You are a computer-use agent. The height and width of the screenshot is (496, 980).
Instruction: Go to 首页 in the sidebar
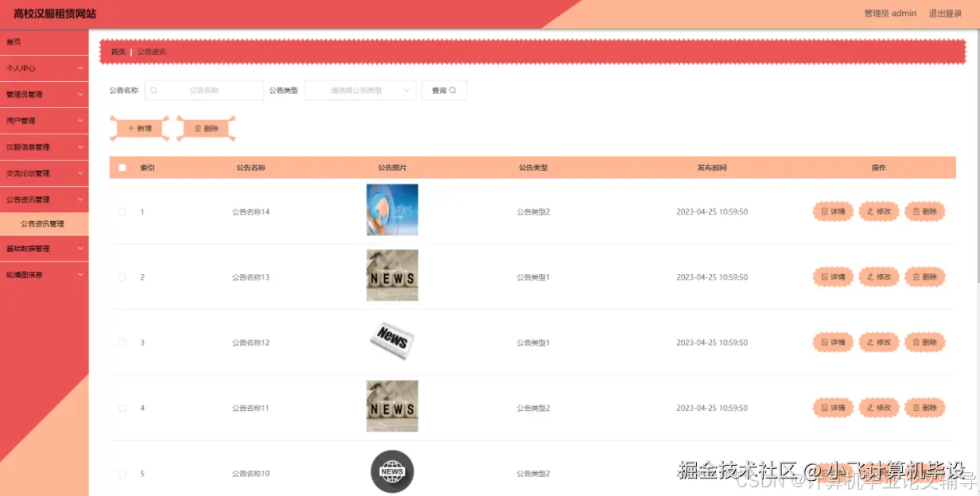(x=45, y=42)
